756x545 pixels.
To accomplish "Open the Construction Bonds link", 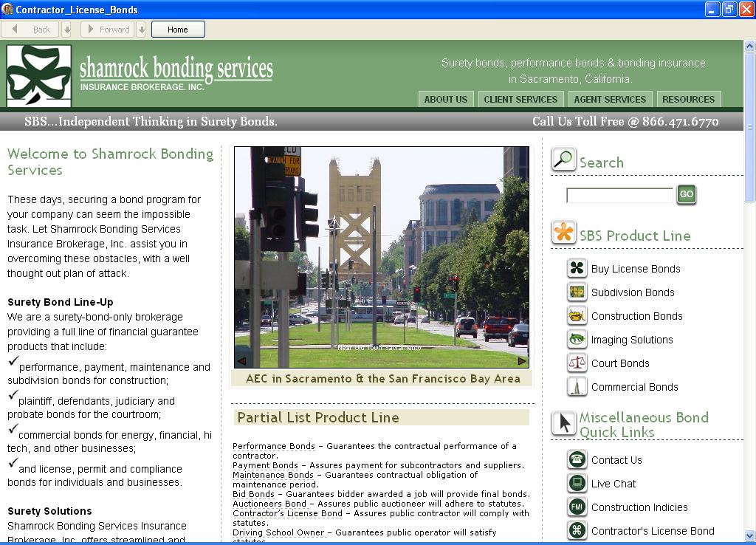I will [637, 316].
